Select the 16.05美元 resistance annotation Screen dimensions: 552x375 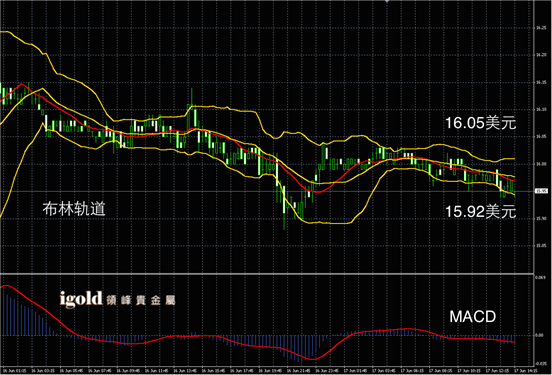[x=481, y=123]
